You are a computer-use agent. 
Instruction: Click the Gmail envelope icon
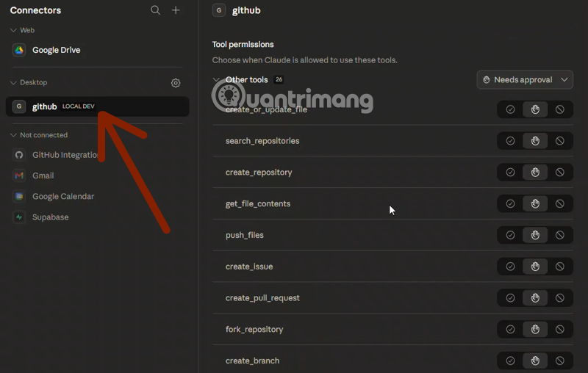(19, 175)
